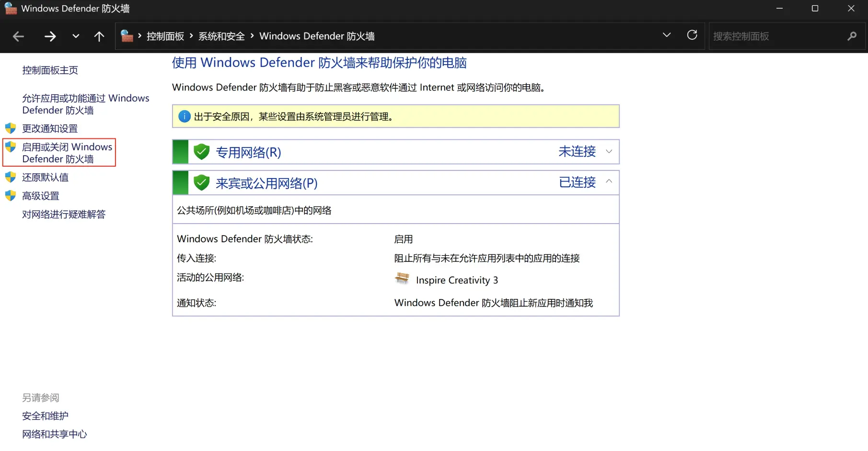Select 系统和安全 in the breadcrumb path
The width and height of the screenshot is (868, 451).
click(x=221, y=36)
